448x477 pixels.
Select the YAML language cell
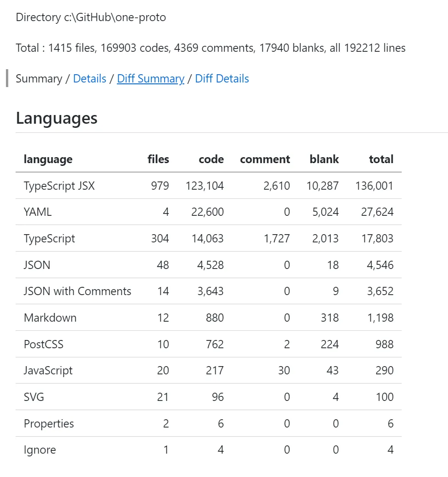pos(38,212)
